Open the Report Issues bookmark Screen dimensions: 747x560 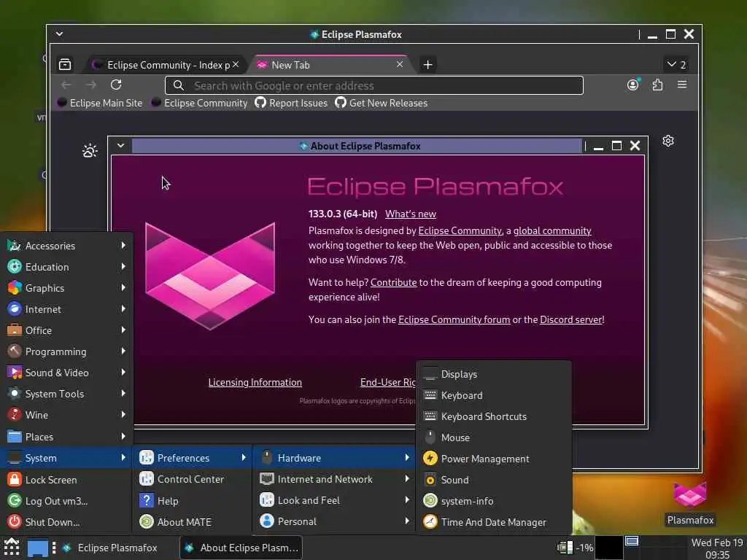coord(291,103)
